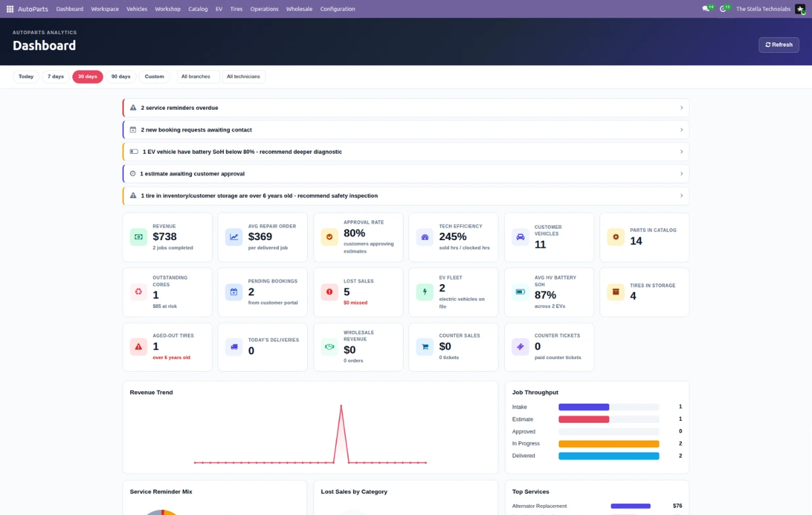This screenshot has height=515, width=812.
Task: Click the Revenue card cash icon
Action: tap(139, 237)
